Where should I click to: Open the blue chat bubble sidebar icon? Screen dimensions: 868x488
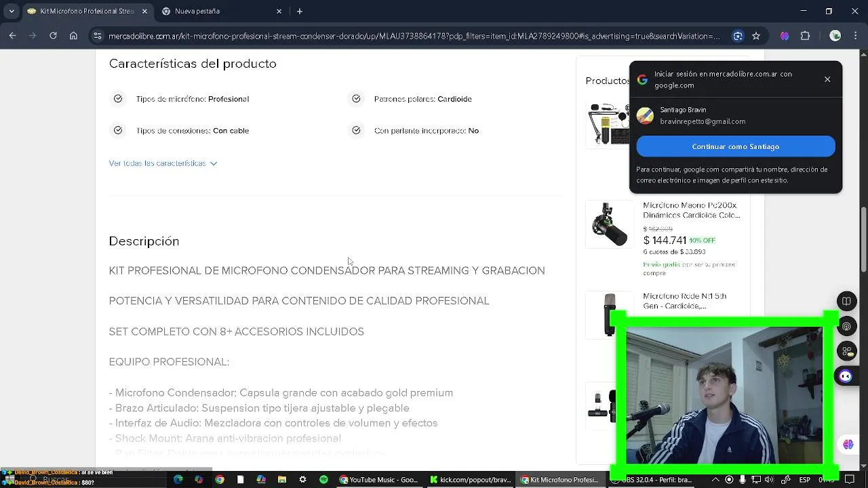(x=846, y=376)
